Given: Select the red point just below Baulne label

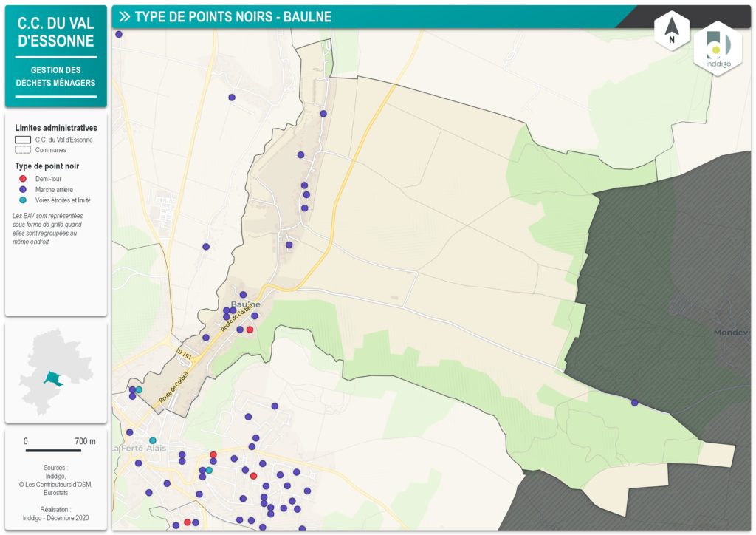Looking at the screenshot, I should coord(250,330).
